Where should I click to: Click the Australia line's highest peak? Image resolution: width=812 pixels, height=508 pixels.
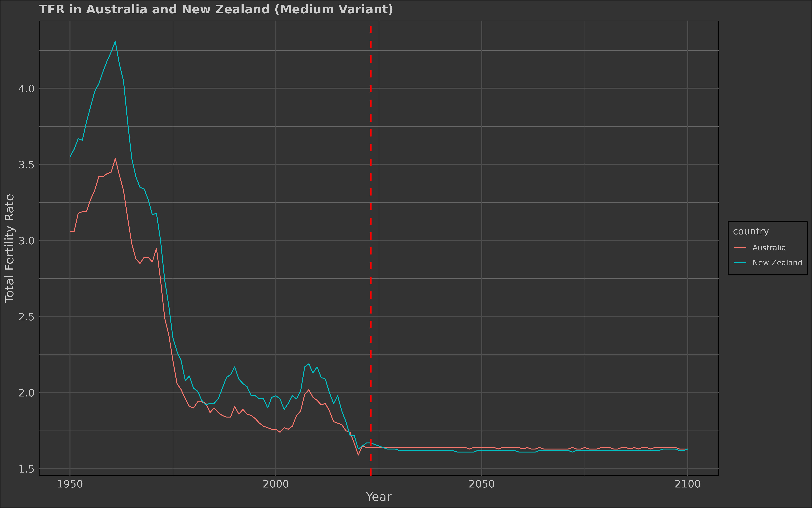click(x=115, y=159)
